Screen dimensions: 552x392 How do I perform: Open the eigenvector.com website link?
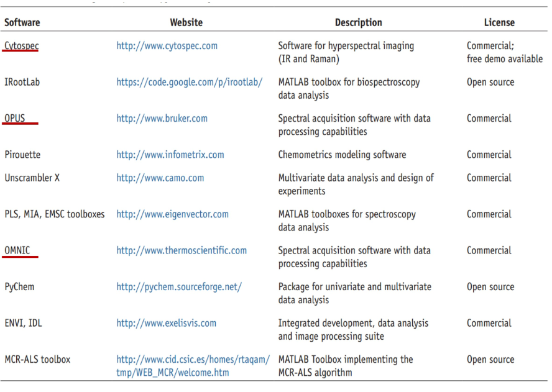(172, 214)
